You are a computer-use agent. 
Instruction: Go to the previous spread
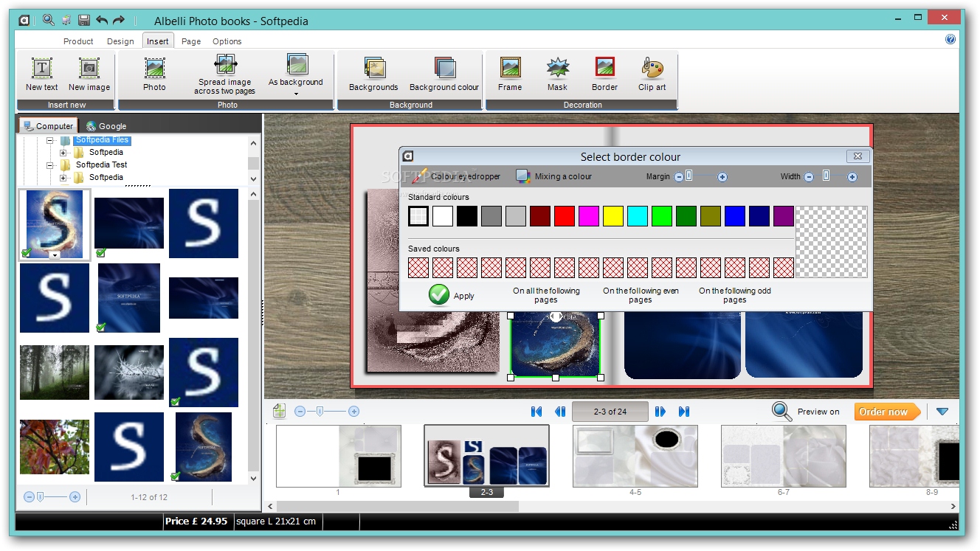coord(560,412)
